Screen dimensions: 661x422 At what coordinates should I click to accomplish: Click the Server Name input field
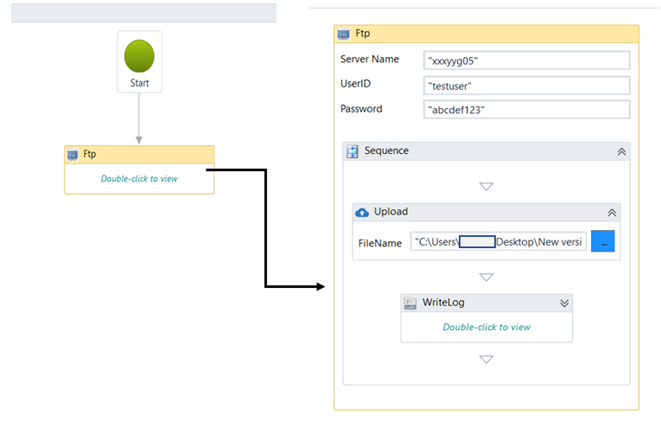coord(526,60)
